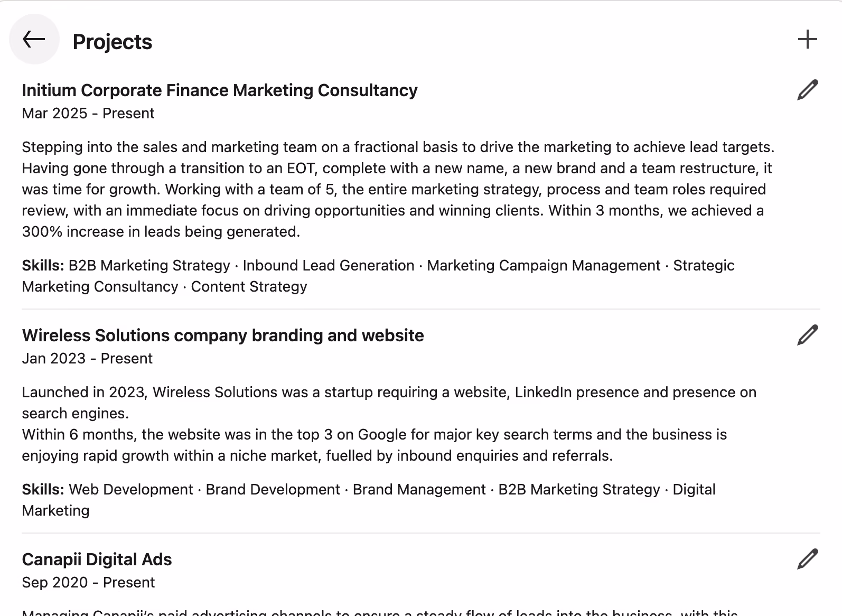
Task: Select the Brand Management skill
Action: [419, 489]
